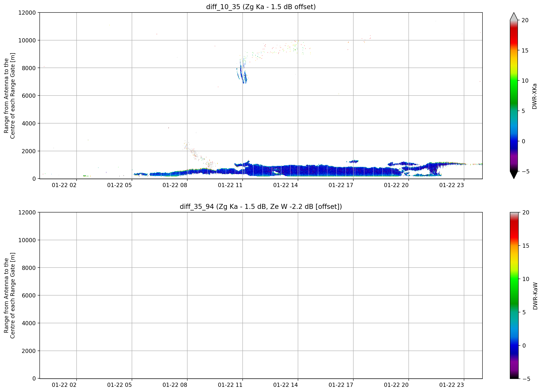Click the DWR-XKa color gradient bar
542x392 pixels.
click(x=514, y=96)
